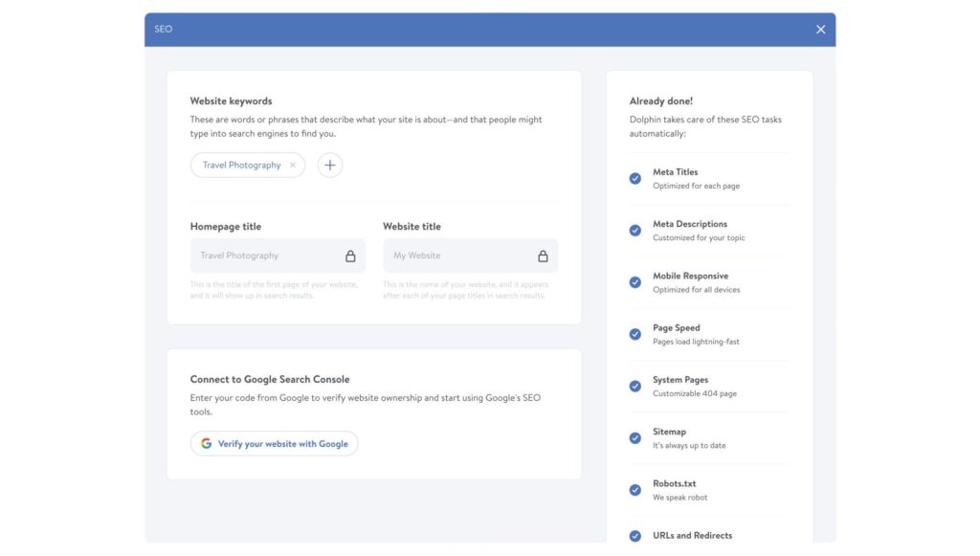980x556 pixels.
Task: Click the Meta Descriptions checkmark
Action: (635, 231)
